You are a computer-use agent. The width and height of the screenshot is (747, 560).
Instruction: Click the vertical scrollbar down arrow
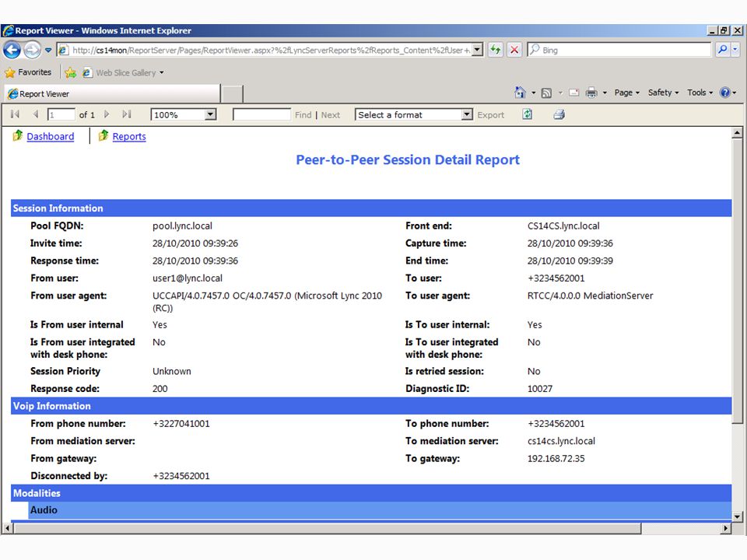tap(737, 516)
